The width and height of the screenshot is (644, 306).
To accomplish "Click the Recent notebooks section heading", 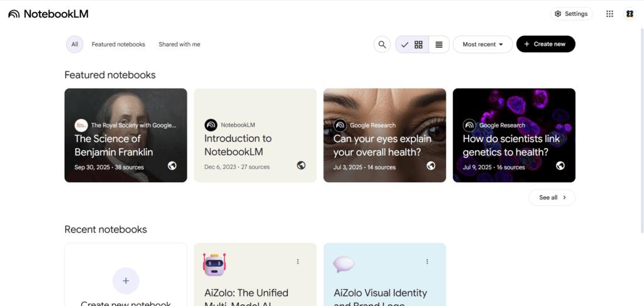I will (x=106, y=229).
